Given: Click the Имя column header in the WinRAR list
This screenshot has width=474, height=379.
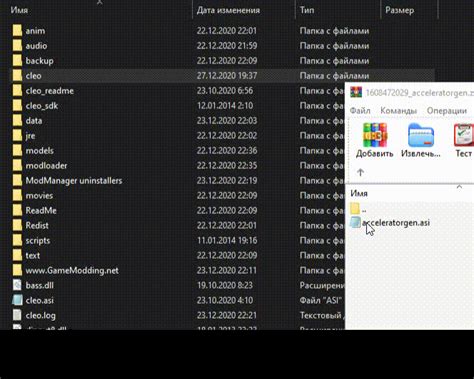Looking at the screenshot, I should coord(359,193).
